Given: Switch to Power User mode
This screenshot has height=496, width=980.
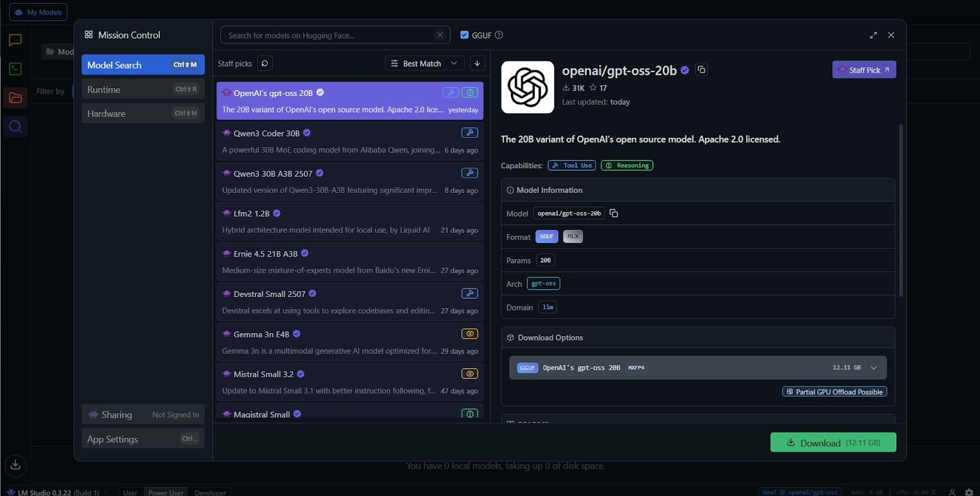Looking at the screenshot, I should click(x=166, y=492).
